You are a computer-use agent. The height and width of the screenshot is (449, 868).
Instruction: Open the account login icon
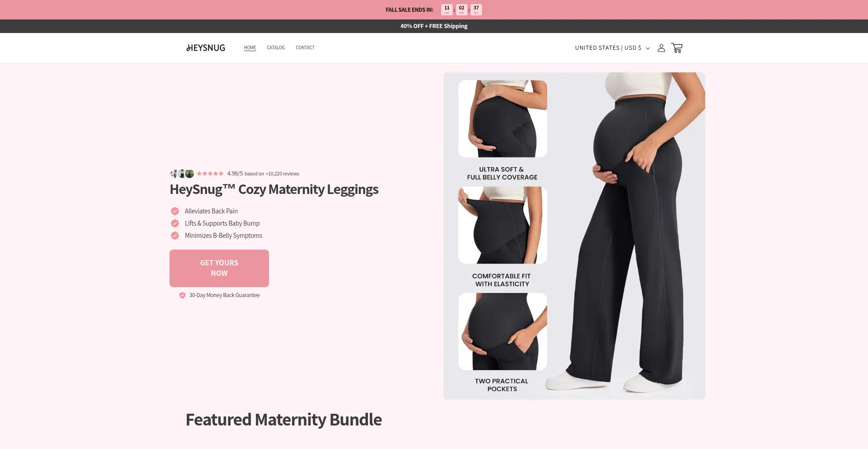[x=661, y=48]
